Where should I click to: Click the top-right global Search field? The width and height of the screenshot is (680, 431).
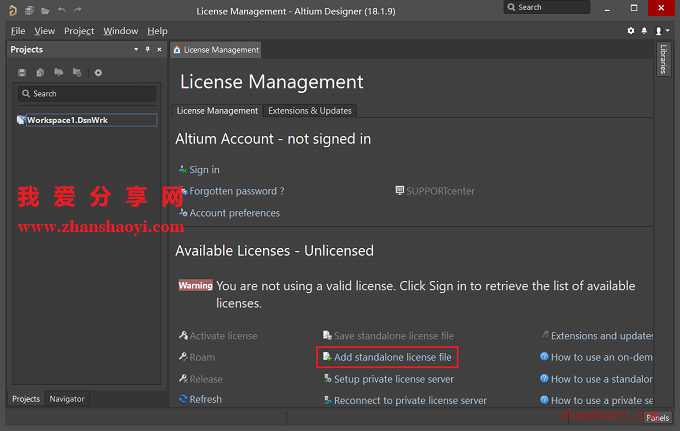click(546, 7)
